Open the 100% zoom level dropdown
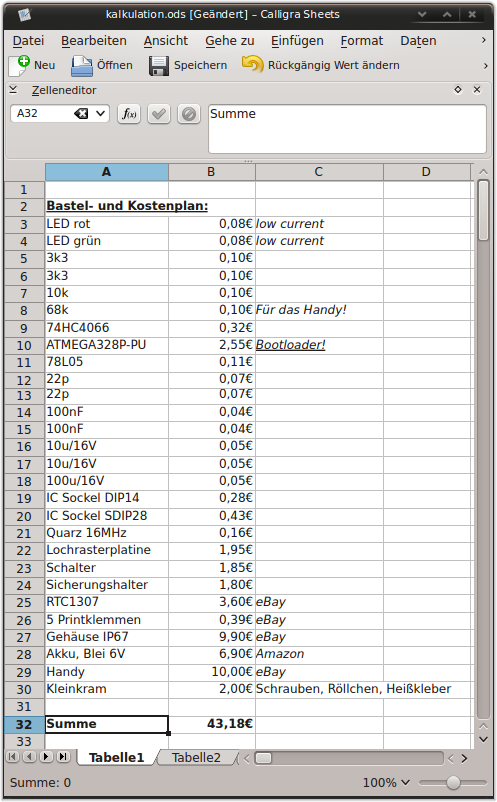Image resolution: width=497 pixels, height=802 pixels. [x=386, y=783]
